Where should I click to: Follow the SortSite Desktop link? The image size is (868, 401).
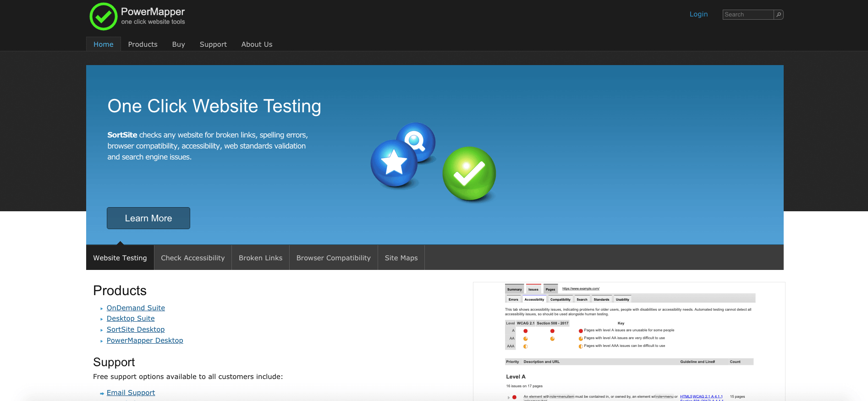point(136,330)
